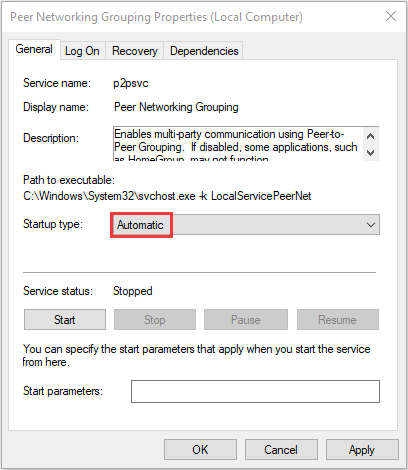Confirm changes with the OK button
408x470 pixels.
(200, 450)
